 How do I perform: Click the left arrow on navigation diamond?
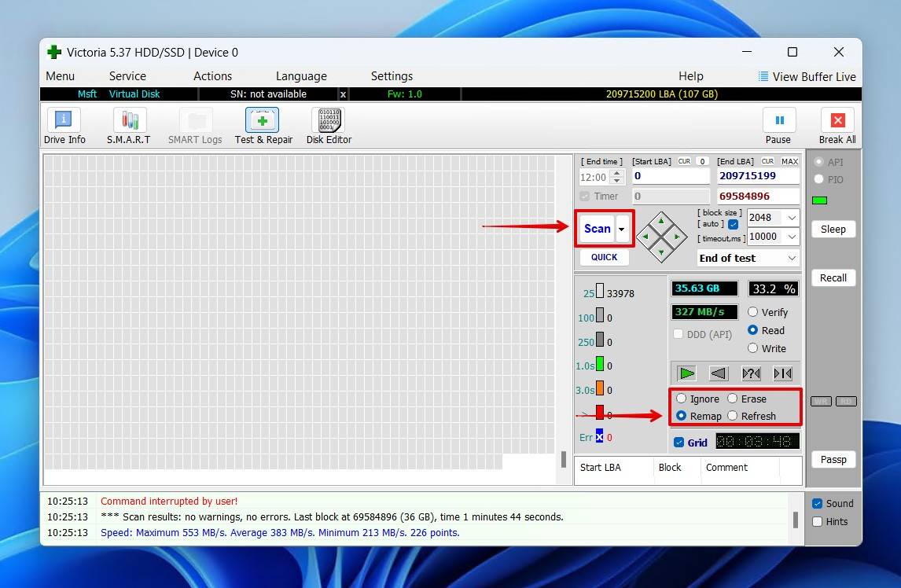click(x=645, y=237)
